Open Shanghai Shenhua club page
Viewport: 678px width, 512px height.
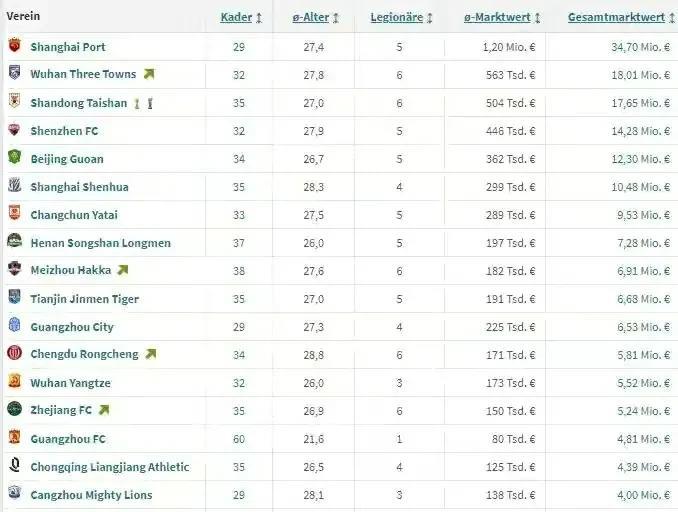click(80, 187)
